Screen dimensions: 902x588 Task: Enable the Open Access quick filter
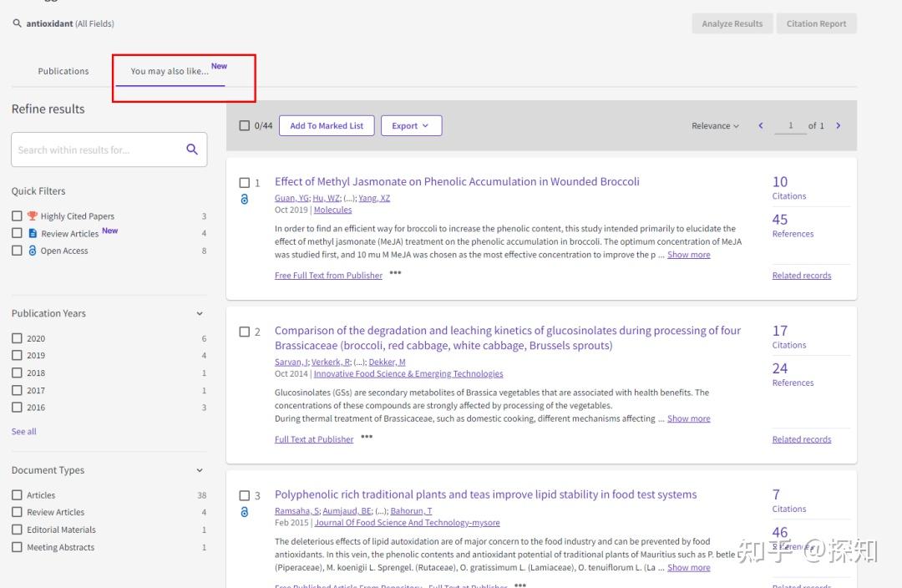(17, 251)
